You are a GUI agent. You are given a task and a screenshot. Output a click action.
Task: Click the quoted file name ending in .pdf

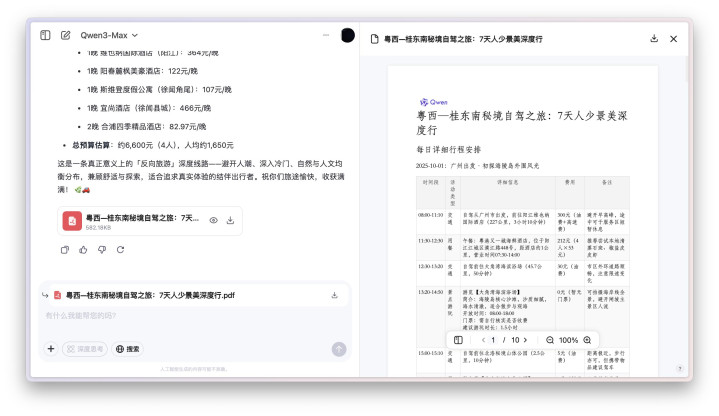click(x=150, y=295)
